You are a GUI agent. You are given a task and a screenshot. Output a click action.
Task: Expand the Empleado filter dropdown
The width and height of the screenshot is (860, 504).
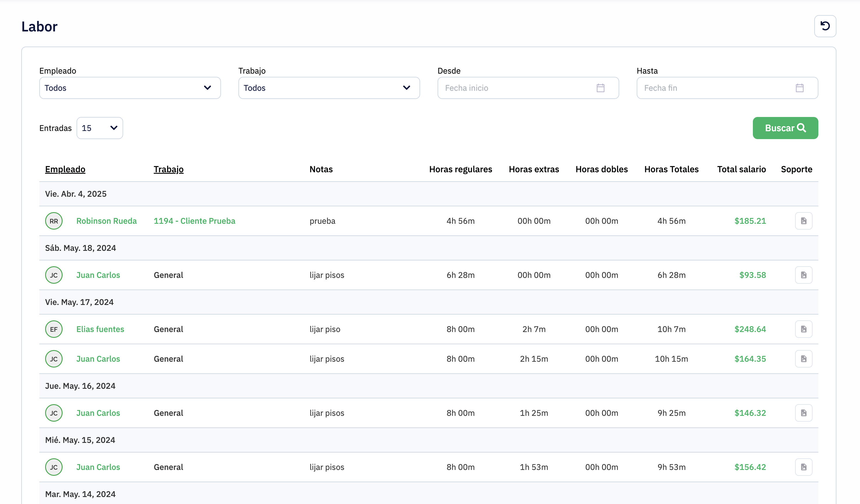[x=130, y=88]
